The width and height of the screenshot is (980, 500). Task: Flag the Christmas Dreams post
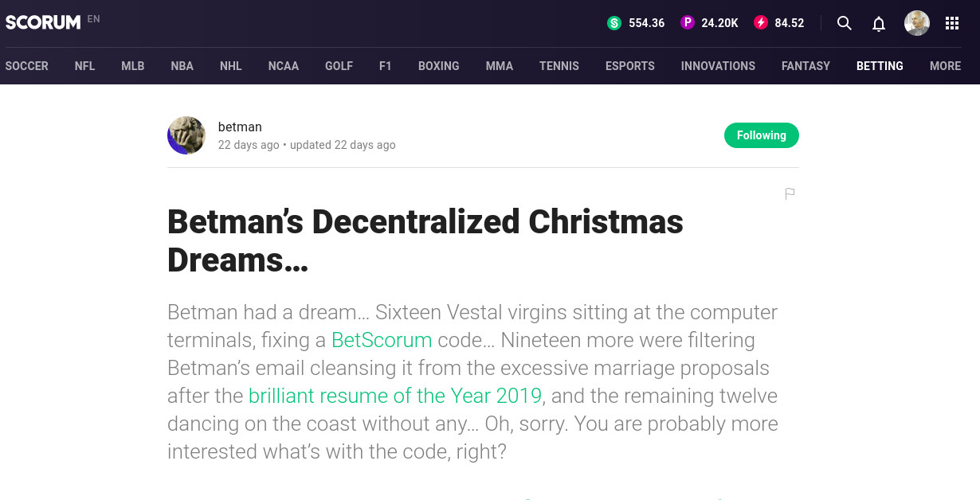tap(790, 194)
